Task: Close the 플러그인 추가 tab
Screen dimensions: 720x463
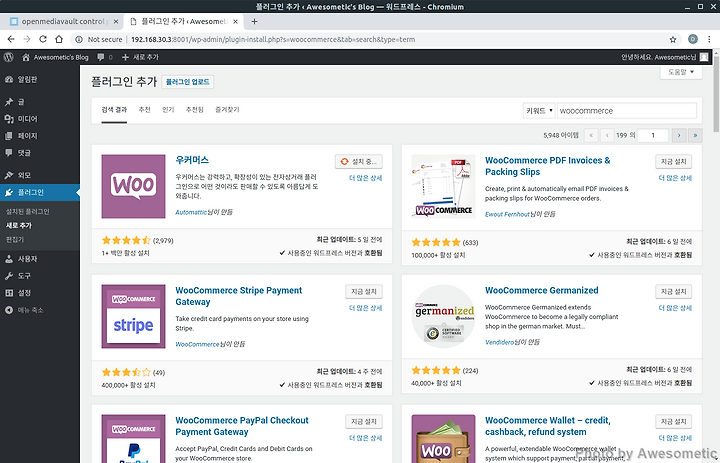Action: tap(236, 21)
